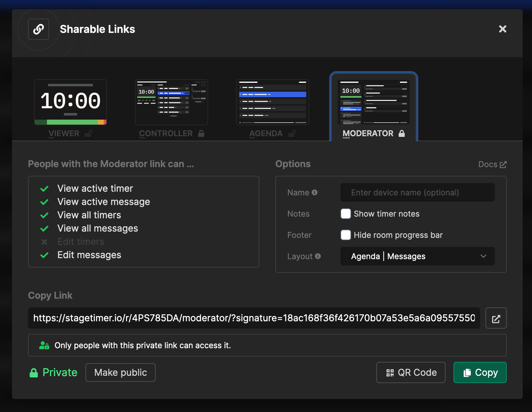Click the unlocked icon next to AGENDA
The image size is (532, 412).
click(x=292, y=133)
